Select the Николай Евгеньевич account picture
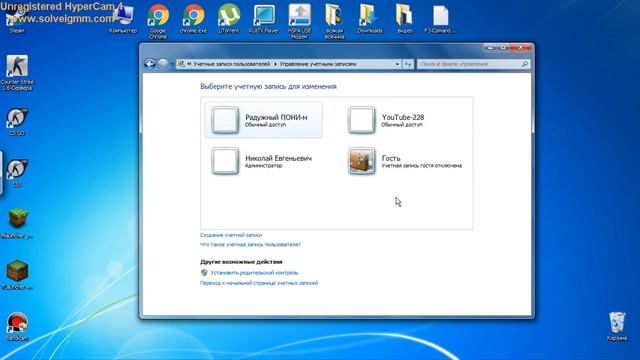 coord(225,161)
